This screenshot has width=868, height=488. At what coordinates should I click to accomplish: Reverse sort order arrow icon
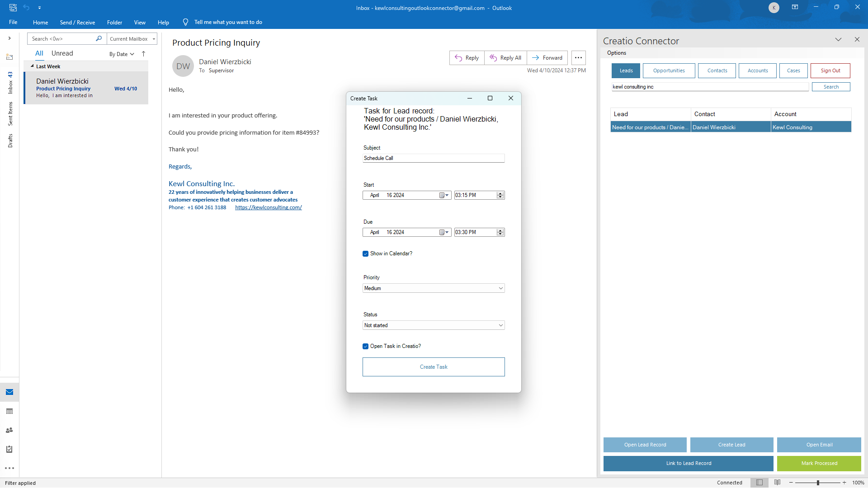(x=144, y=54)
